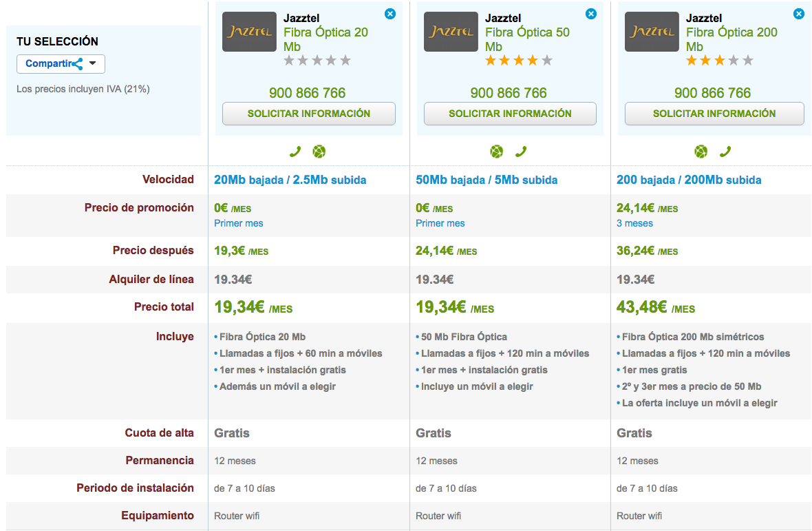This screenshot has width=812, height=531.
Task: Click phone icon under Fibra Óptica 20 Mb
Action: [x=295, y=152]
